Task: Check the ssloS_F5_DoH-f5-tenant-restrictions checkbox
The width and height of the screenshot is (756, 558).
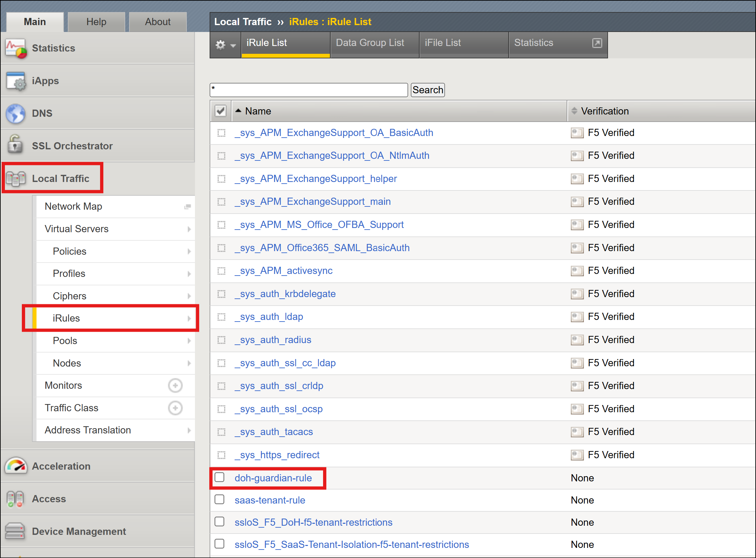Action: (x=219, y=521)
